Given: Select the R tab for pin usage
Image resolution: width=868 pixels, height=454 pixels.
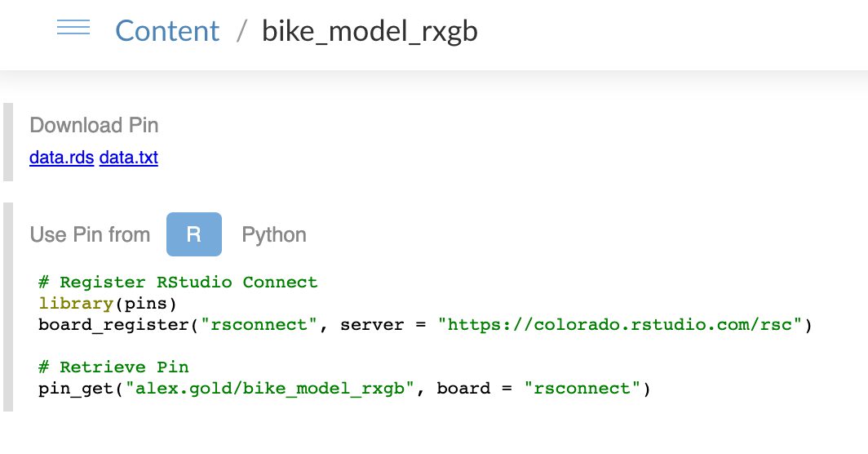Looking at the screenshot, I should (194, 234).
